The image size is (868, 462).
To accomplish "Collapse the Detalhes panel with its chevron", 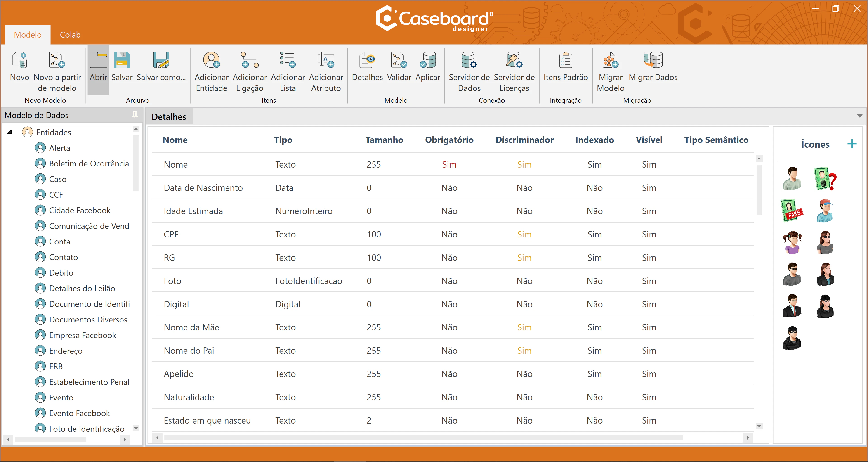I will pos(860,116).
